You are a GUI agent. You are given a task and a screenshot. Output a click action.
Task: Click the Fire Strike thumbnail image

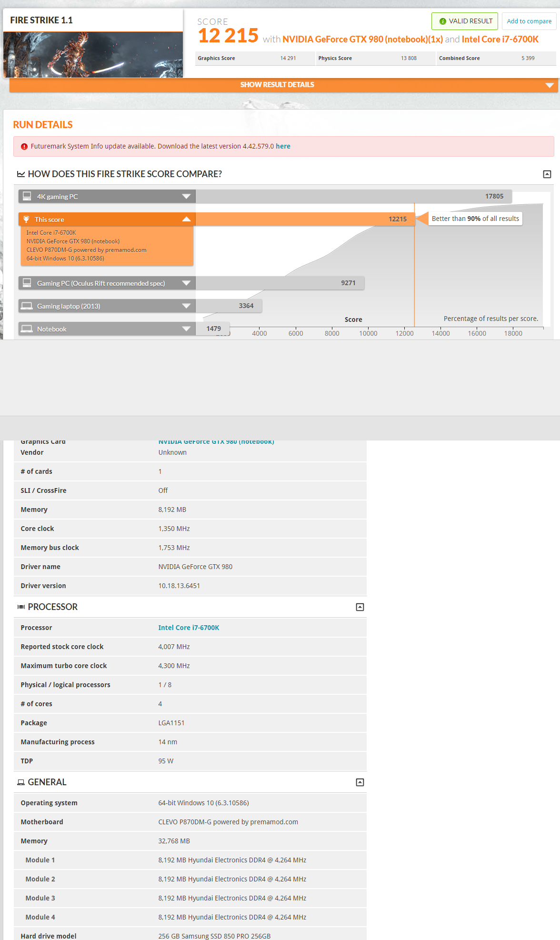click(x=93, y=55)
